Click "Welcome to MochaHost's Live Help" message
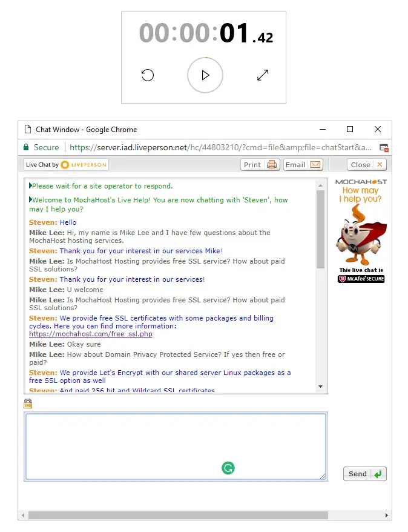Image resolution: width=408 pixels, height=532 pixels. (158, 204)
